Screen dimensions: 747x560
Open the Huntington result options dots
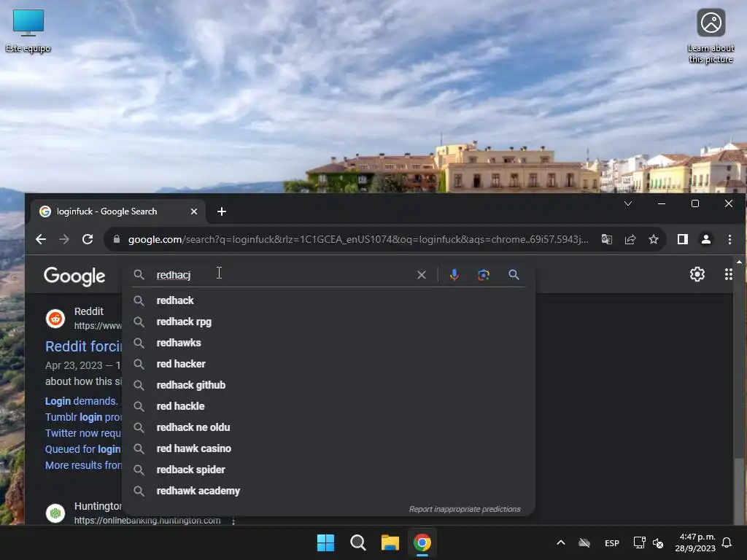click(233, 521)
